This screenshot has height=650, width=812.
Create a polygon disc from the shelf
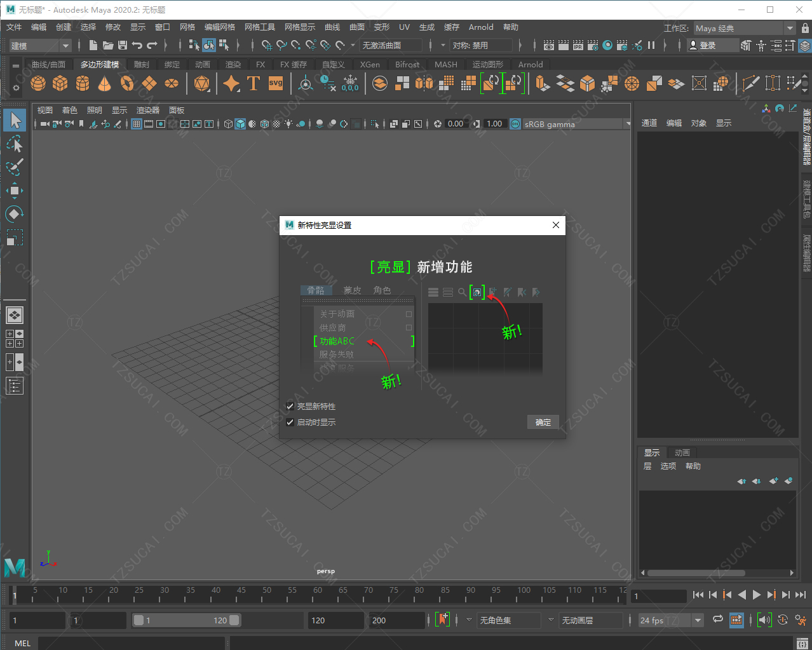172,83
